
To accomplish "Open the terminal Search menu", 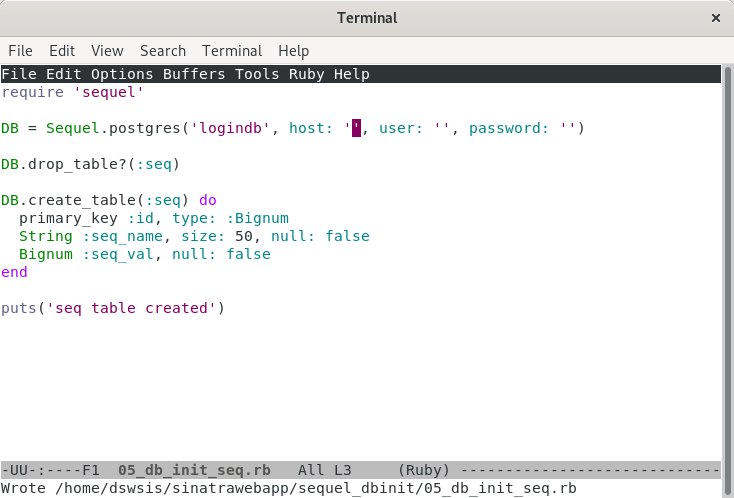I will 163,51.
